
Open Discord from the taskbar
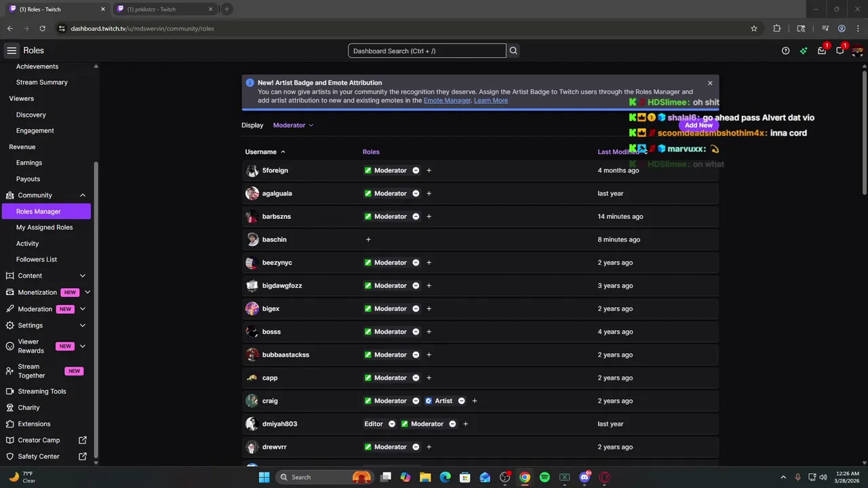pyautogui.click(x=585, y=477)
